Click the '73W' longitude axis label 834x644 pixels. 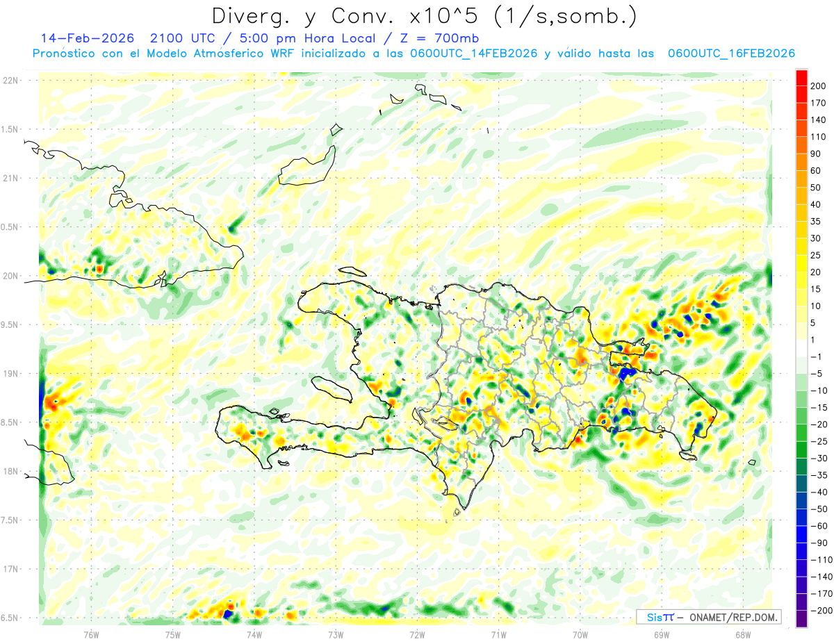336,634
